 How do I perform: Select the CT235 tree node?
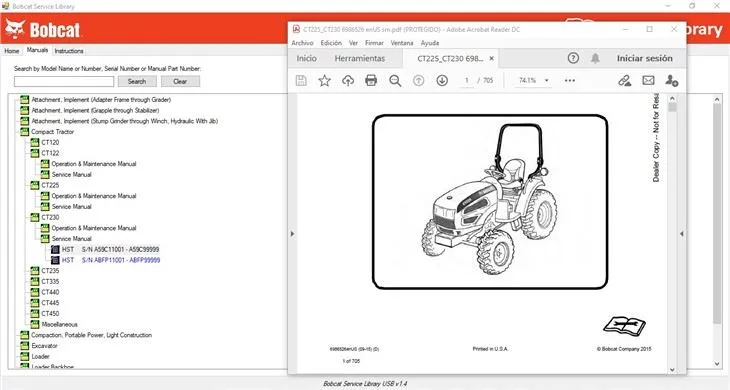coord(50,271)
